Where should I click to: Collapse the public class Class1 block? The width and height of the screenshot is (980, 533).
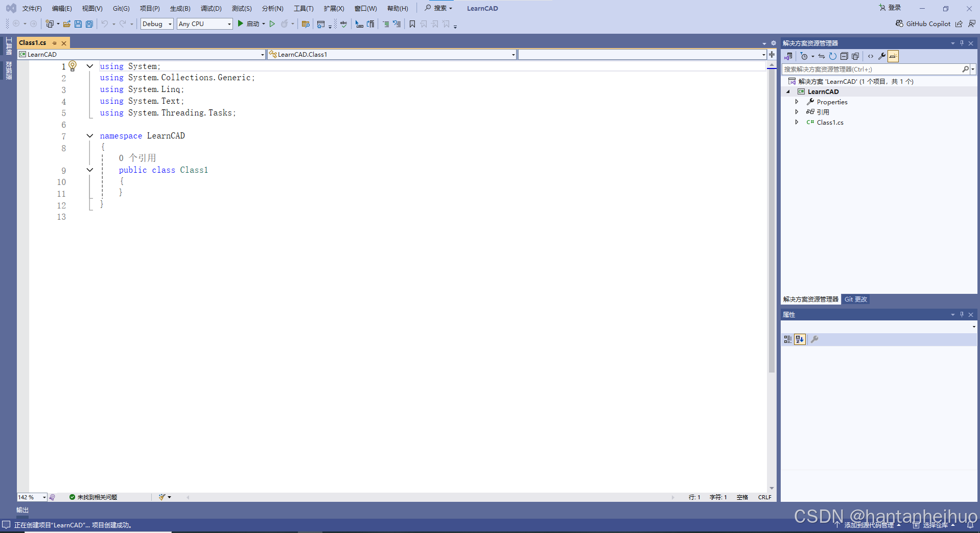pos(90,170)
